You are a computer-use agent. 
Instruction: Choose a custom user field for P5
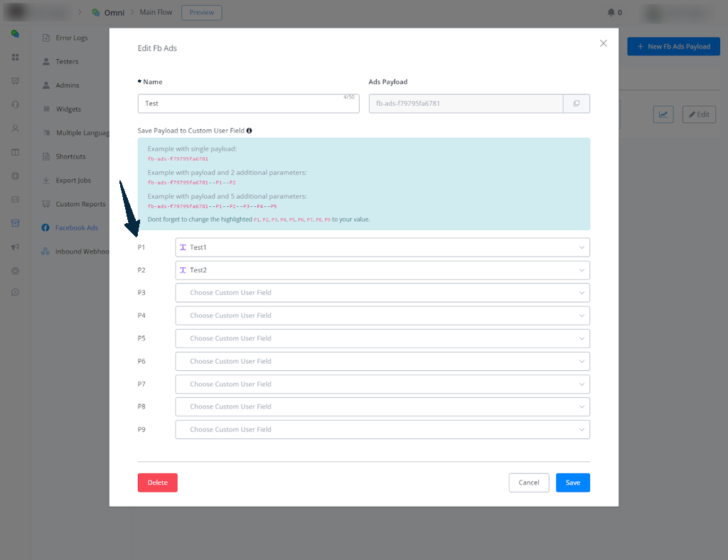pyautogui.click(x=382, y=339)
